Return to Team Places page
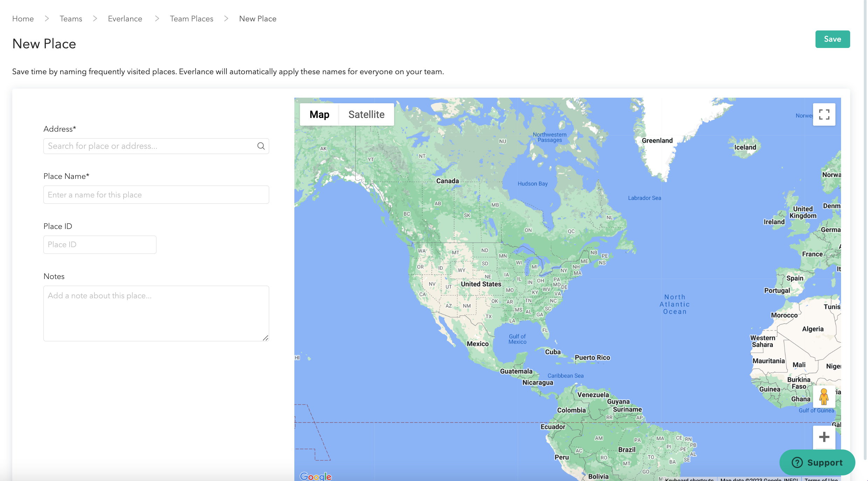868x481 pixels. point(191,19)
